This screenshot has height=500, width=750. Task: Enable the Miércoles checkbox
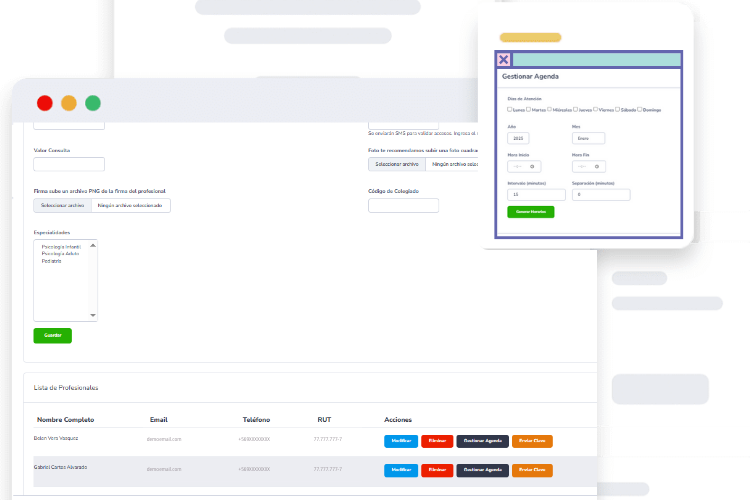[x=549, y=109]
